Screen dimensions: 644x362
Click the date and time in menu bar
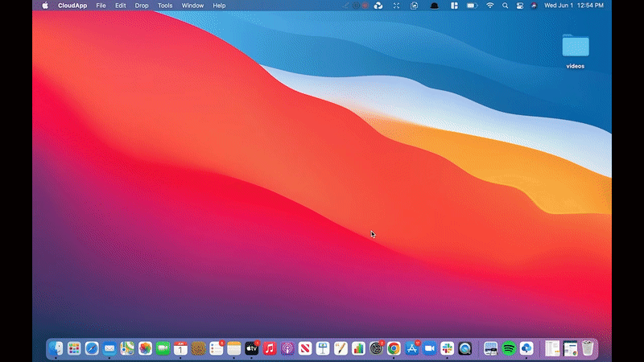pos(574,6)
